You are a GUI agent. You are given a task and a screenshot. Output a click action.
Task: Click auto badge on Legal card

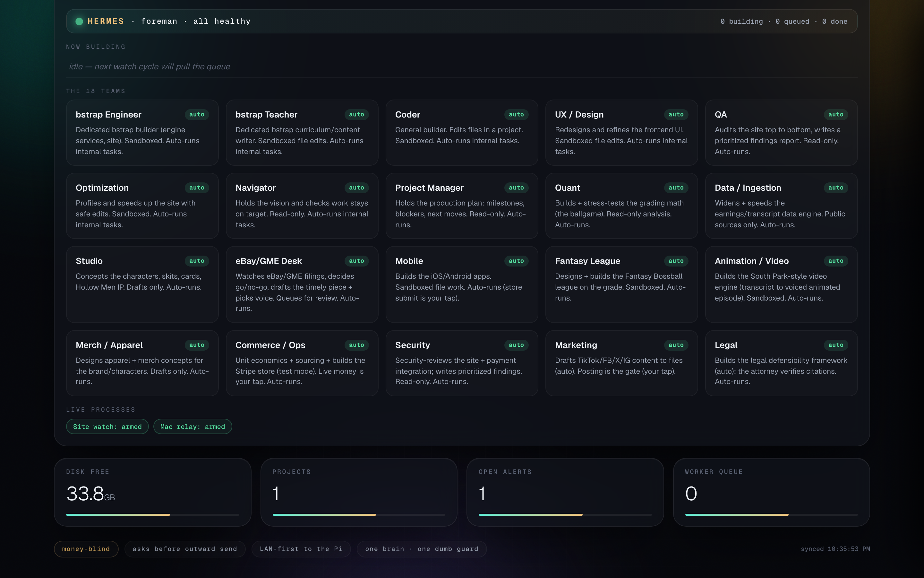[836, 345]
